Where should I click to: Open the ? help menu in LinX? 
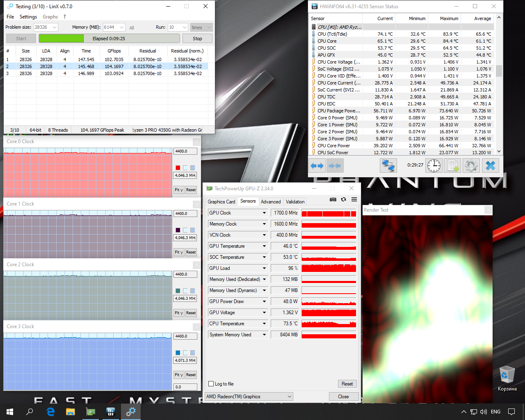tap(64, 17)
